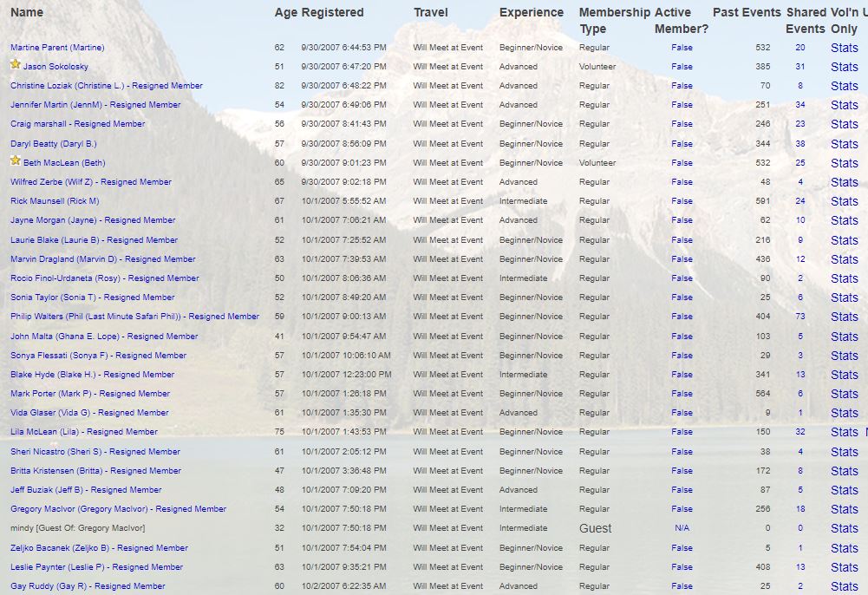Open Martine Parent's member profile link

click(56, 48)
